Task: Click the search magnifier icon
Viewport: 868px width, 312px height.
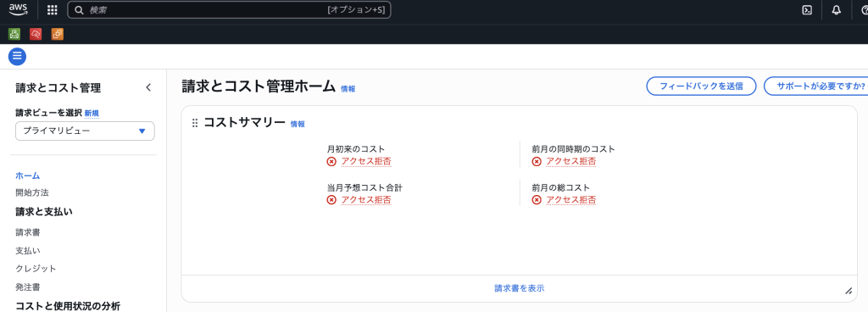Action: pos(79,10)
